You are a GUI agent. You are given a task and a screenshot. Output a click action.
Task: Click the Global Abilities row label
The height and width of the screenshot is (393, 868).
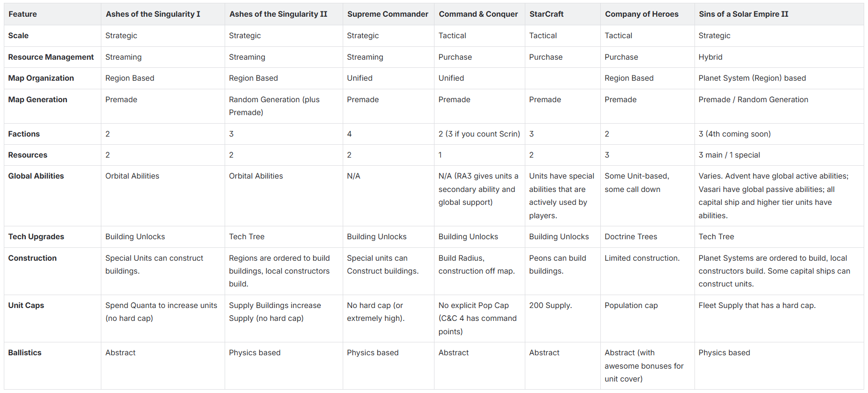tap(36, 176)
